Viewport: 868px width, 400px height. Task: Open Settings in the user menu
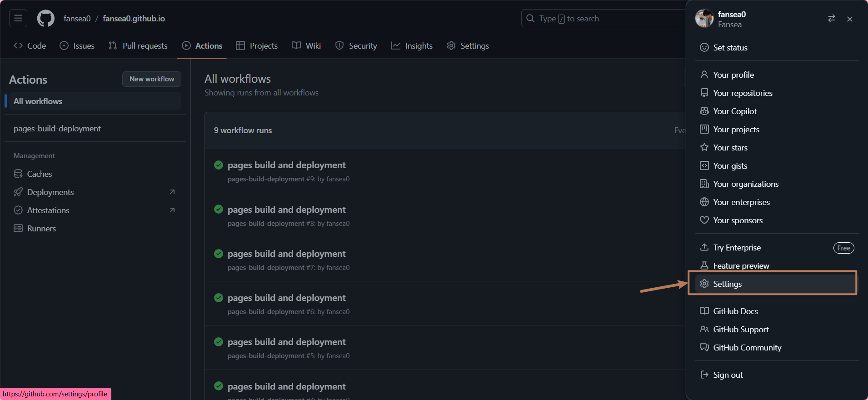pos(727,284)
